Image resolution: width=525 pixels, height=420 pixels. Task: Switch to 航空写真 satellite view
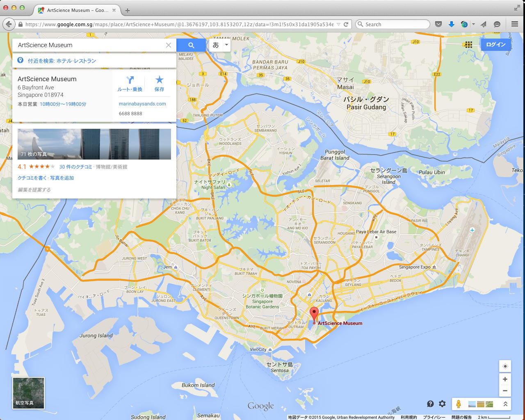click(28, 393)
